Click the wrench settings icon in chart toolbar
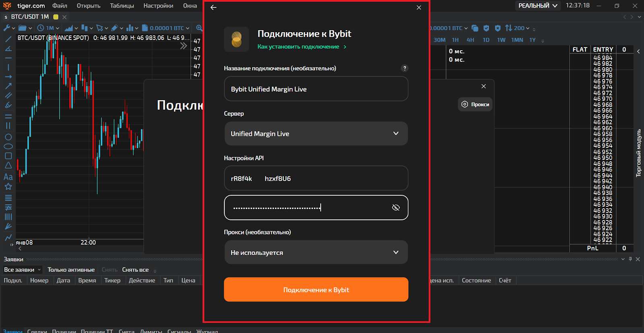The height and width of the screenshot is (333, 644). [x=7, y=28]
